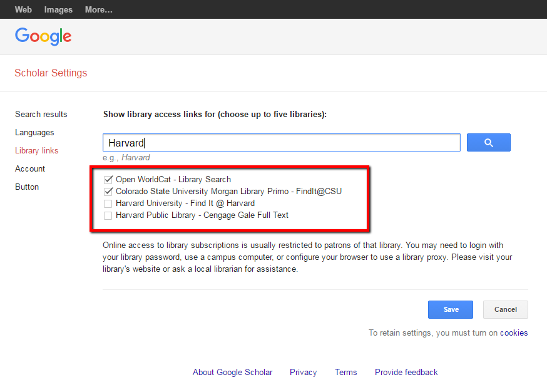Click the 'e.g., Harvard' hint text
The image size is (547, 392).
(126, 158)
